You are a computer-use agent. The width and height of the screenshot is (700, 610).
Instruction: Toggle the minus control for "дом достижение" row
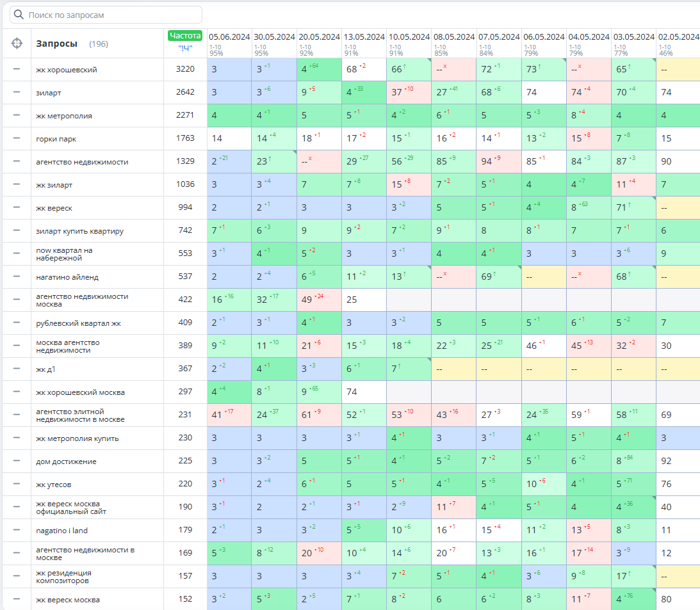click(x=17, y=461)
